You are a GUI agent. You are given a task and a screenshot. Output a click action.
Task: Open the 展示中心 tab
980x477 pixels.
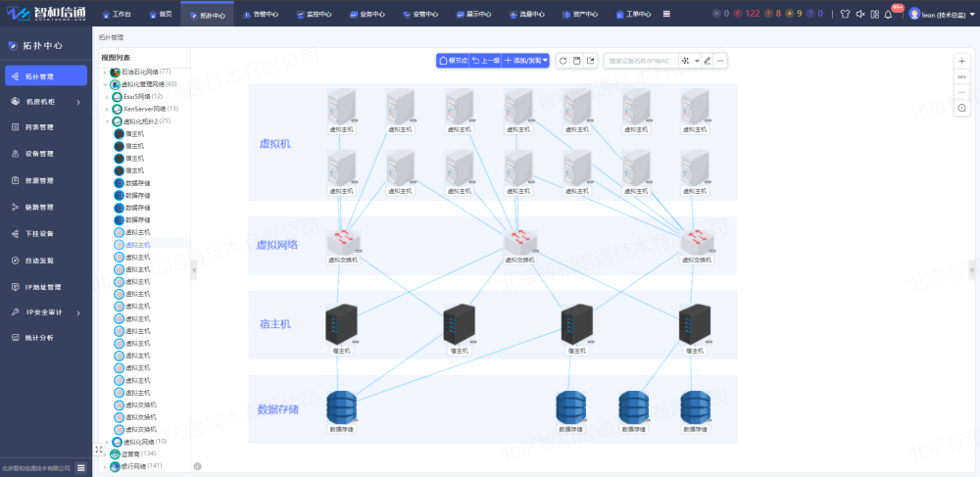[x=473, y=14]
